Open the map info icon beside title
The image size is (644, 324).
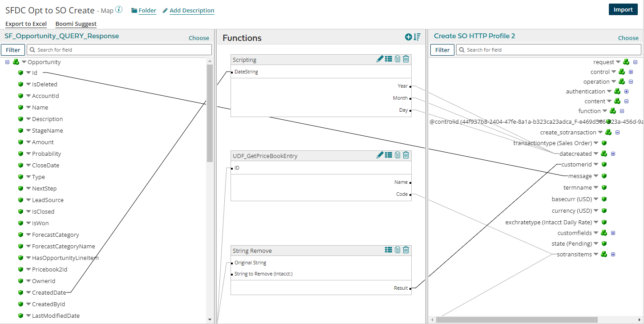point(119,10)
